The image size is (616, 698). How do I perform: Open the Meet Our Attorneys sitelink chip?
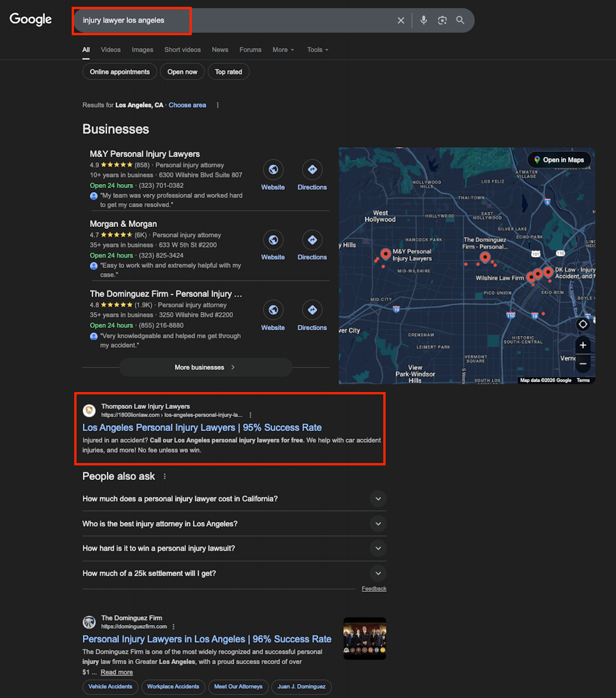pyautogui.click(x=238, y=687)
